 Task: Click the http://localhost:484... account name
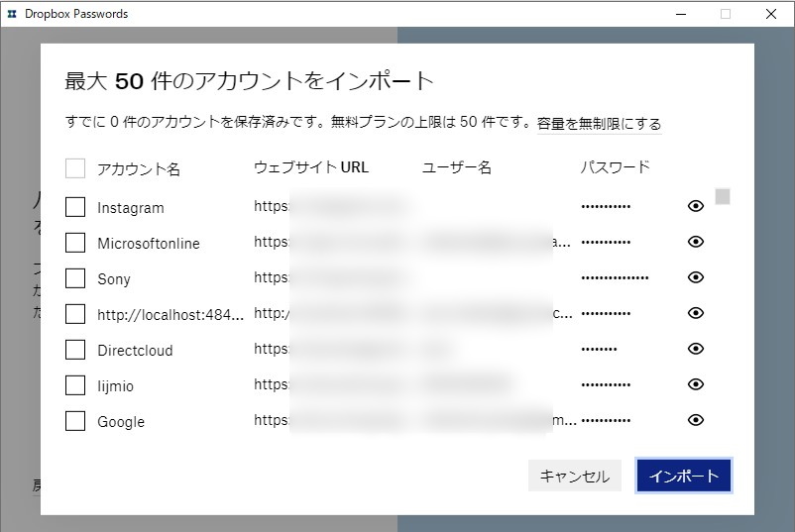(170, 315)
